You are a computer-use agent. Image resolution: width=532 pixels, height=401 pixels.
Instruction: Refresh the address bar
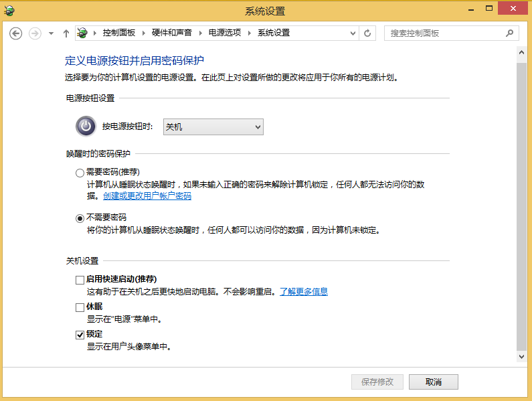367,33
